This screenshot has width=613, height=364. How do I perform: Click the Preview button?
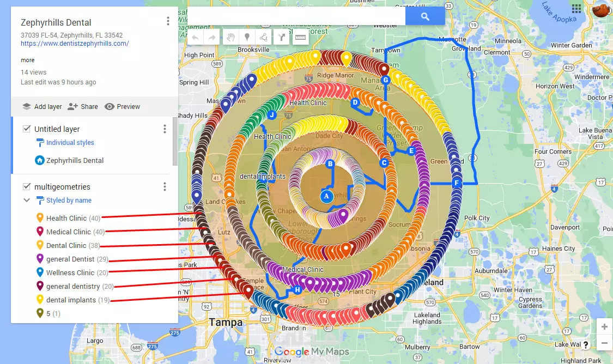pyautogui.click(x=123, y=106)
